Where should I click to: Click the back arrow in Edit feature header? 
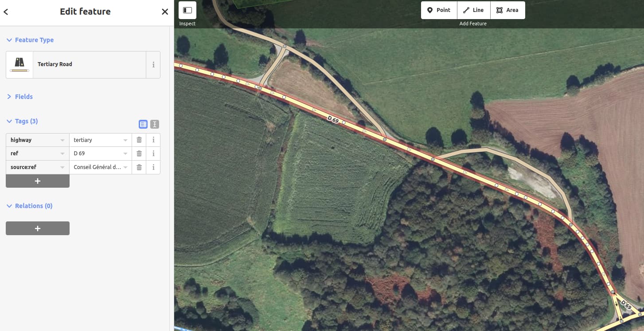click(x=6, y=12)
